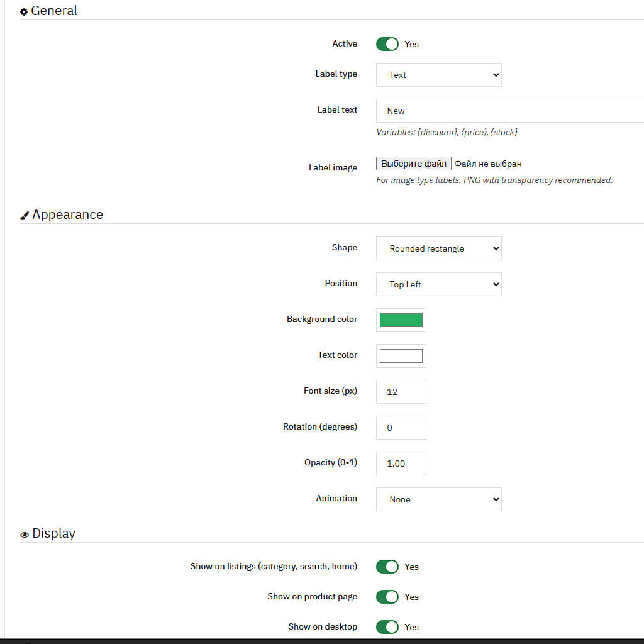Click the Выберите файл upload button
Image resolution: width=644 pixels, height=644 pixels.
click(413, 164)
